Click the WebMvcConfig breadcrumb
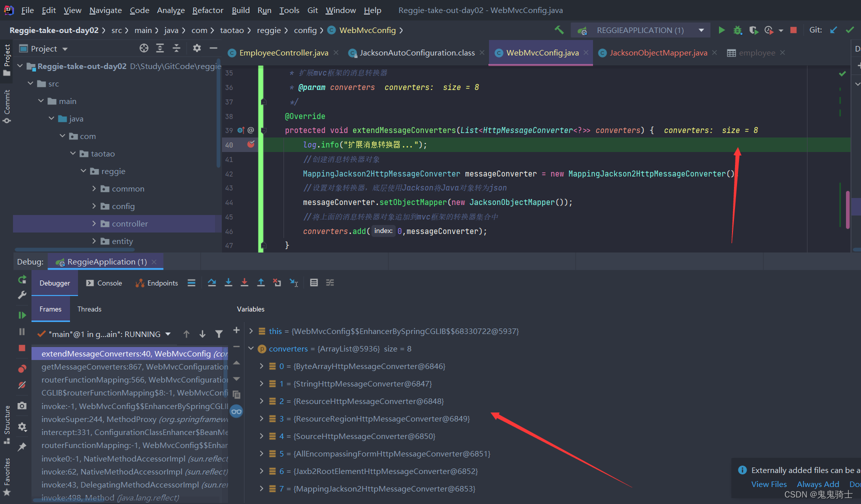 click(367, 30)
